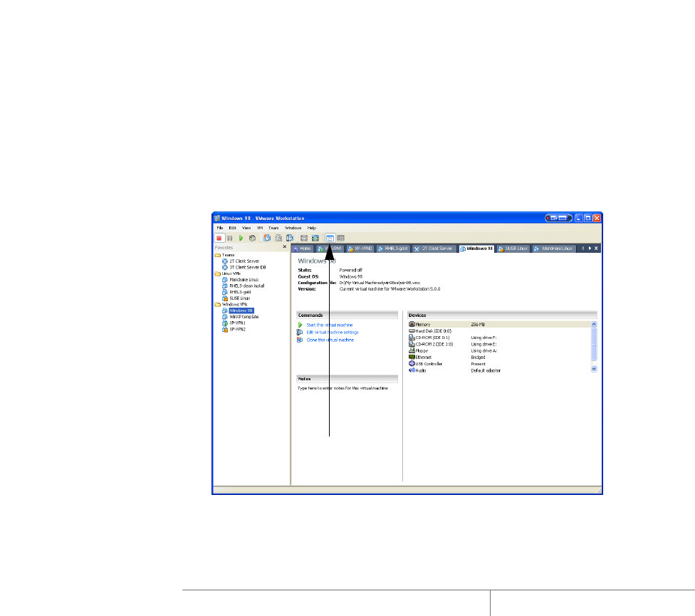Switch to the 2T Client Server tab
Screen dimensions: 695x616
[434, 249]
